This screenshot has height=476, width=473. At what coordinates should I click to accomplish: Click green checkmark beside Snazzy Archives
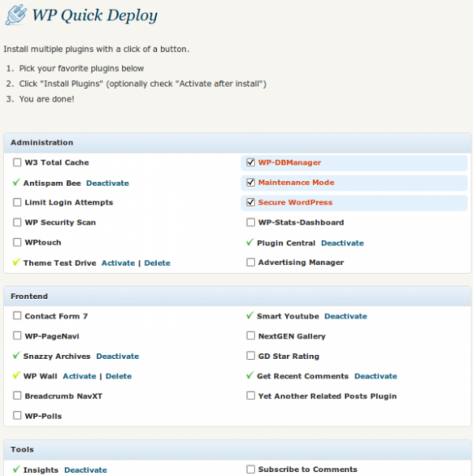tap(16, 356)
